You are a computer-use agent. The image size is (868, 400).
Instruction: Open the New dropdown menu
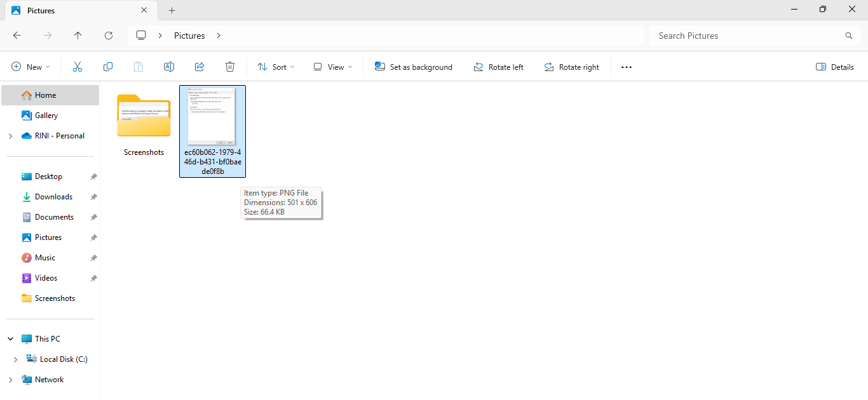(31, 67)
